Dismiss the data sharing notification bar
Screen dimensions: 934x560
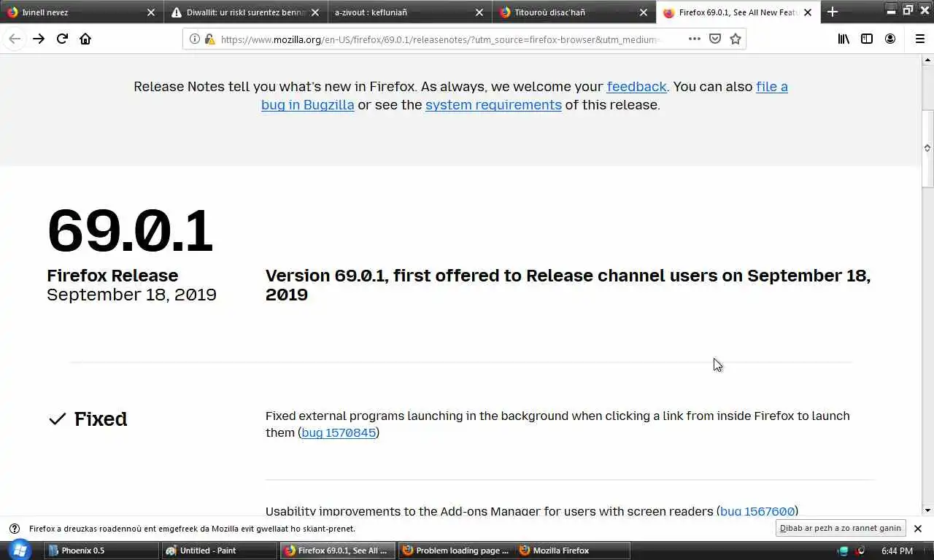pos(918,529)
